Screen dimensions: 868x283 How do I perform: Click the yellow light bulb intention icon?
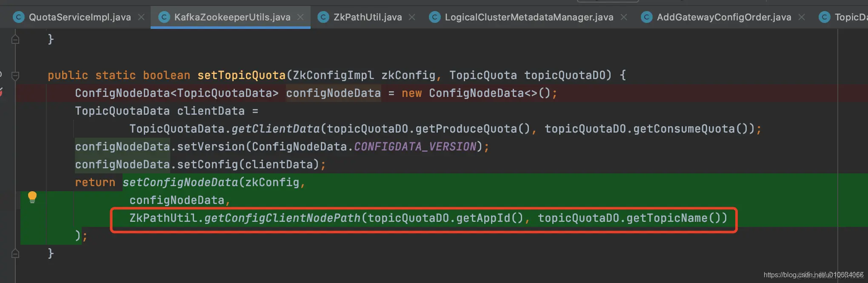32,197
